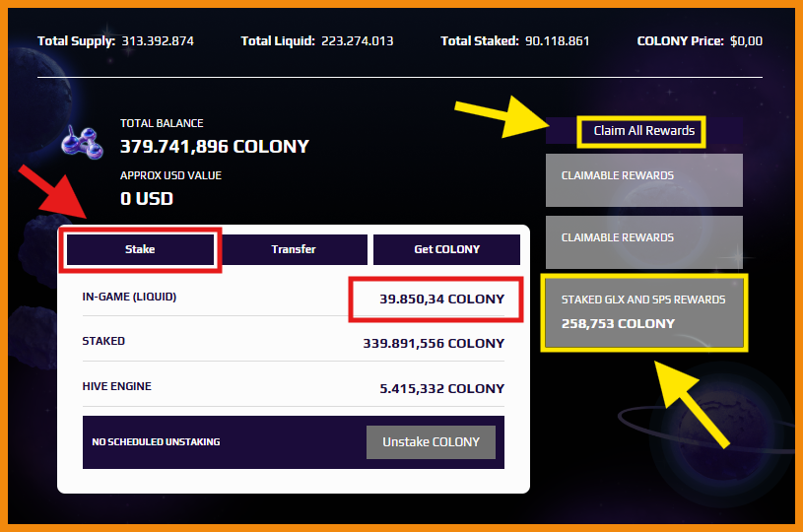Click the APPROX USD VALUE label
This screenshot has height=532, width=803.
tap(170, 175)
